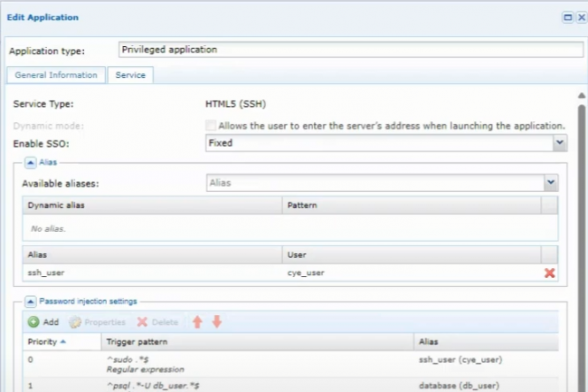Move rule up with the up arrow
The height and width of the screenshot is (392, 588).
click(x=196, y=322)
